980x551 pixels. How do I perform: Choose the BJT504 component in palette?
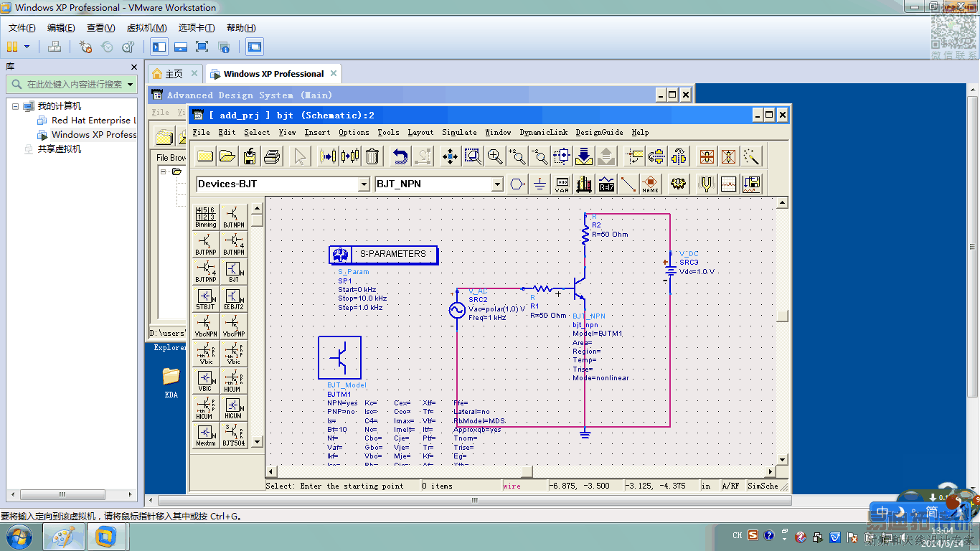point(234,435)
